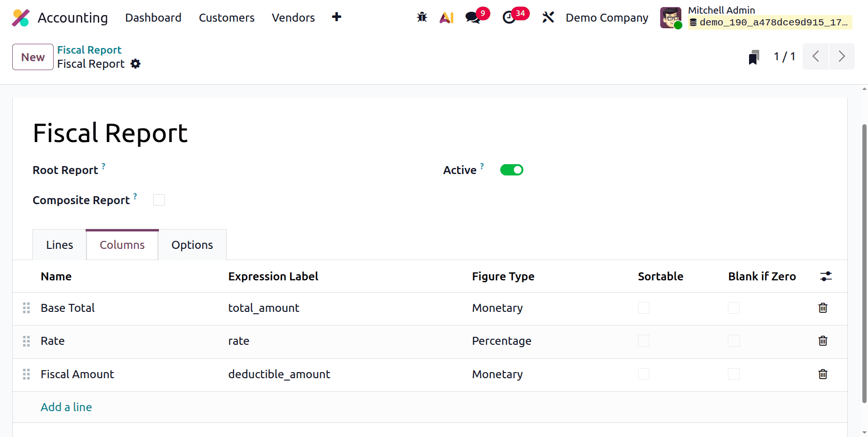Click the bookmark icon near pager

[x=754, y=57]
